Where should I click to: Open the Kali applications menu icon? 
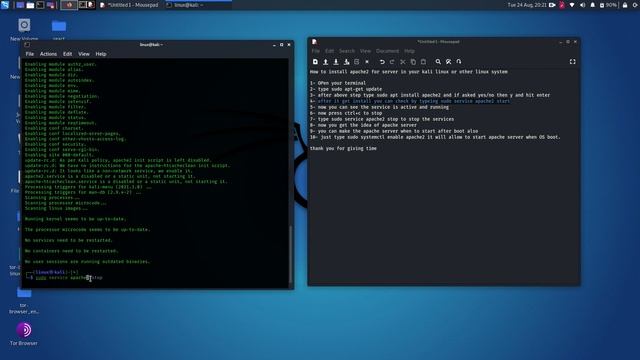pos(5,5)
